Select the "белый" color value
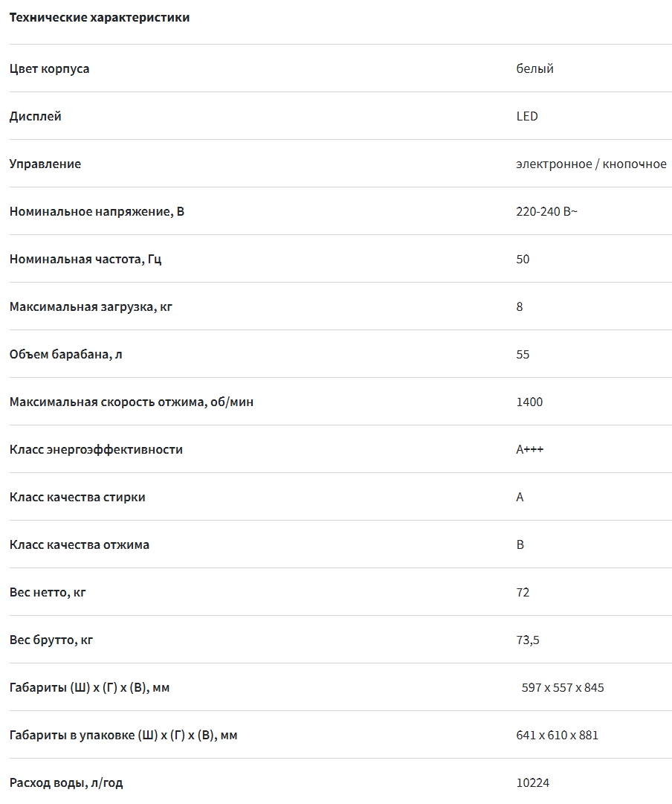This screenshot has width=672, height=804. pyautogui.click(x=534, y=68)
